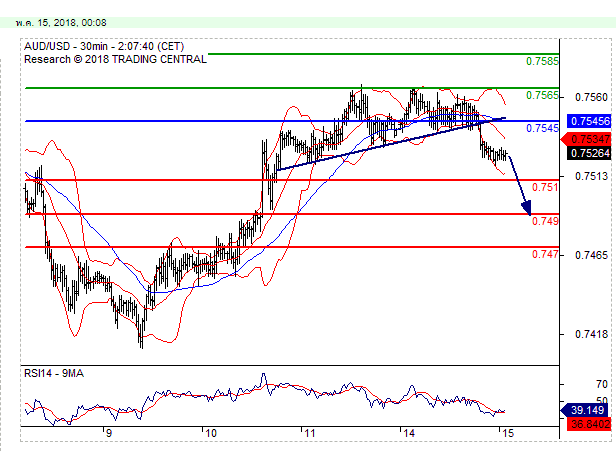Click the x-axis date label 9

109,433
